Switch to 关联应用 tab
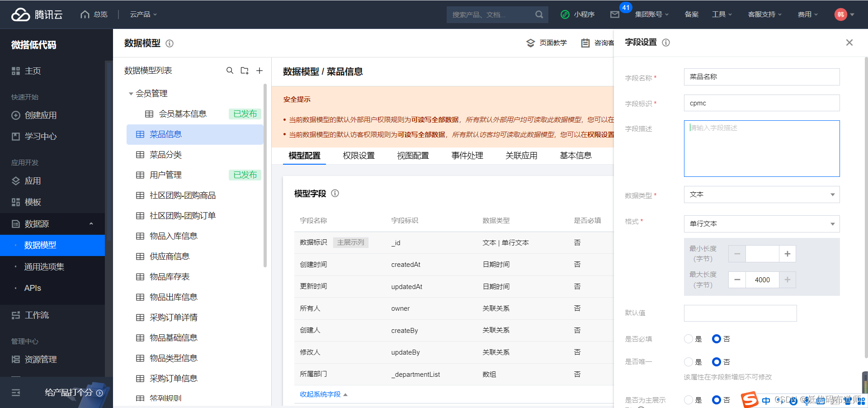This screenshot has width=868, height=408. pyautogui.click(x=521, y=156)
